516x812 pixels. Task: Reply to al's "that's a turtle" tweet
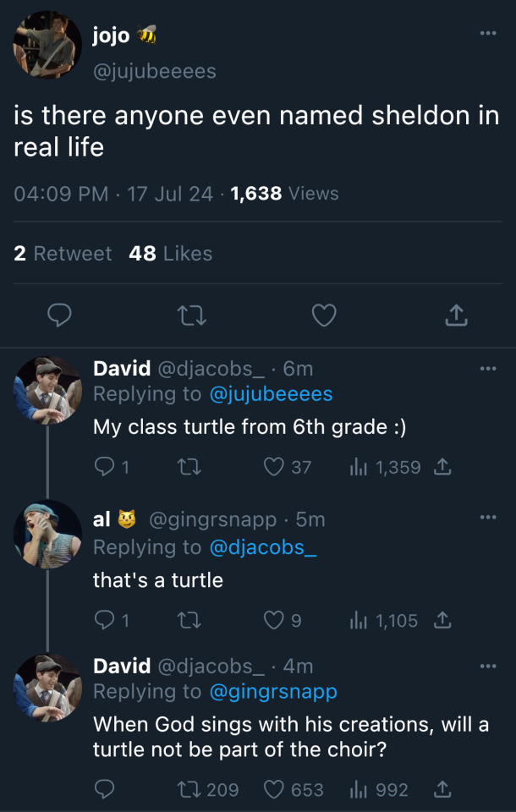pos(104,621)
